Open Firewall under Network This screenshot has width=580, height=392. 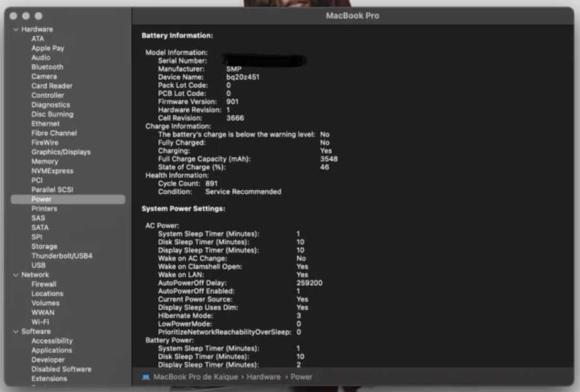(43, 284)
